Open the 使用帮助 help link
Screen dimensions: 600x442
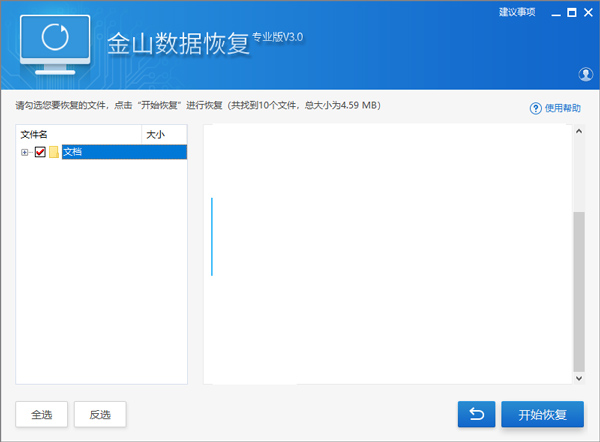point(562,108)
